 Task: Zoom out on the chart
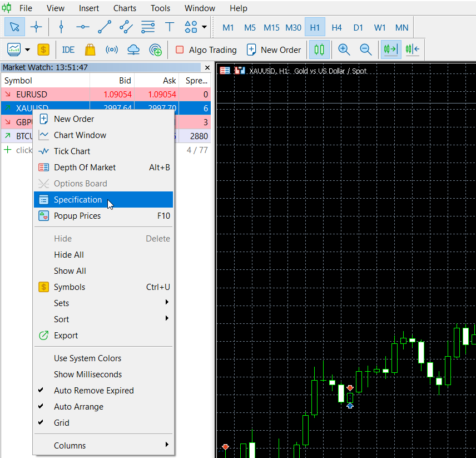[365, 50]
